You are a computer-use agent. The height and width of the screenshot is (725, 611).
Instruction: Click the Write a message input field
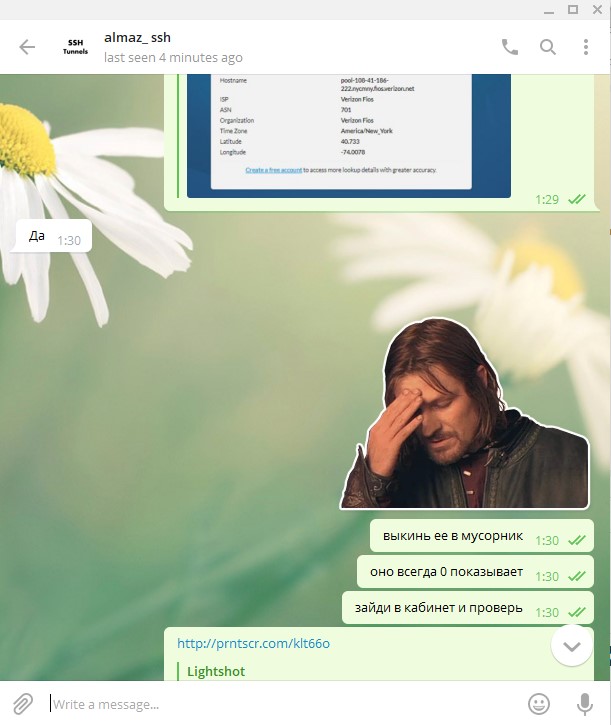(x=282, y=704)
